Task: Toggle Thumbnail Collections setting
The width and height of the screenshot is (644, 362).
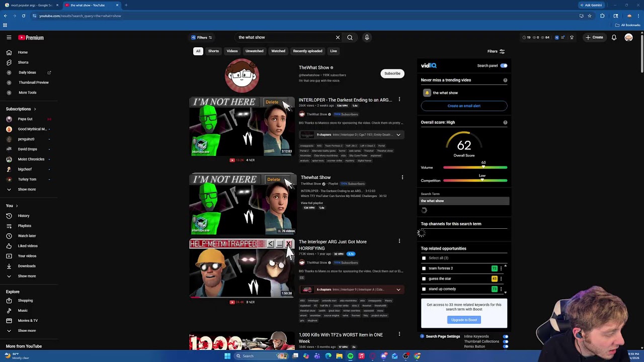Action: tap(505, 341)
